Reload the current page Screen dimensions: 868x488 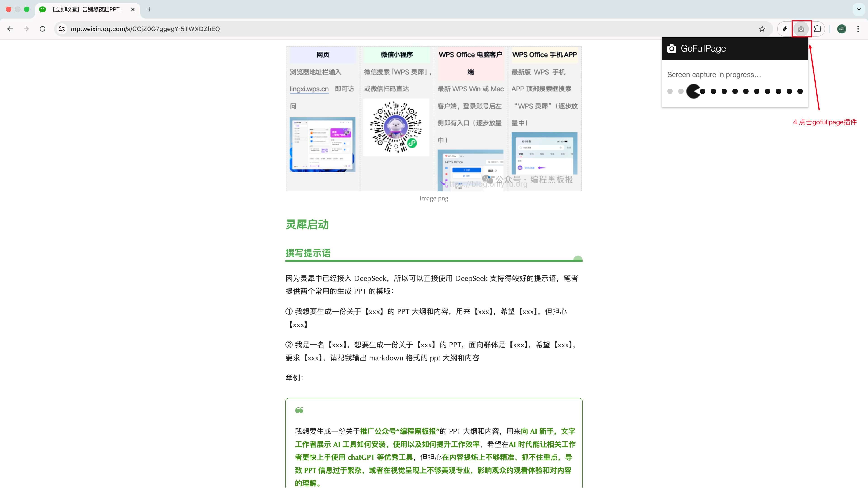pyautogui.click(x=42, y=29)
